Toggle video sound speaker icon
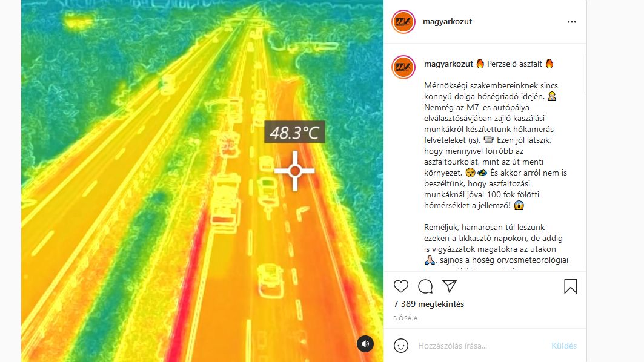 (365, 343)
